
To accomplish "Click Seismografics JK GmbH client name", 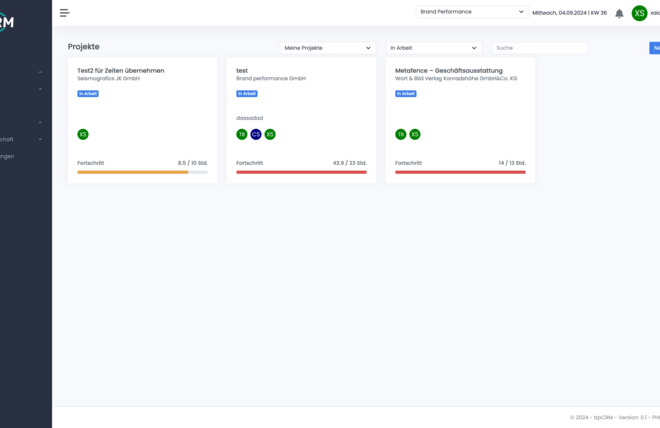I will 109,78.
